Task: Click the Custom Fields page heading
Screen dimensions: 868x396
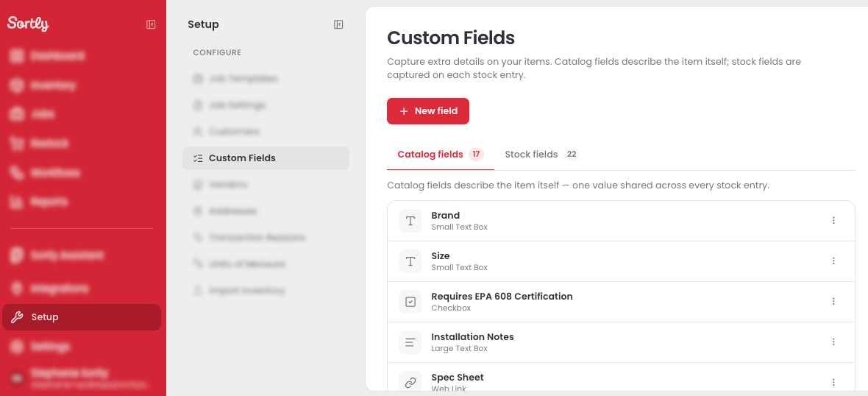Action: [x=451, y=38]
